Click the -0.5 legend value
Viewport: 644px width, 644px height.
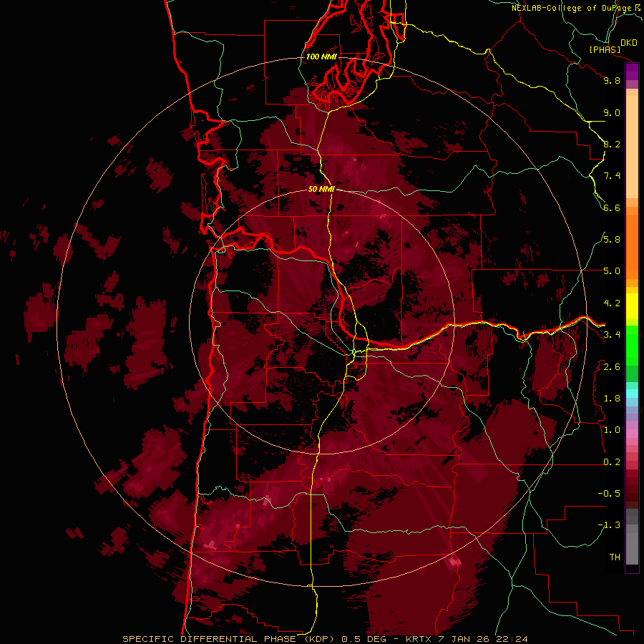[609, 494]
